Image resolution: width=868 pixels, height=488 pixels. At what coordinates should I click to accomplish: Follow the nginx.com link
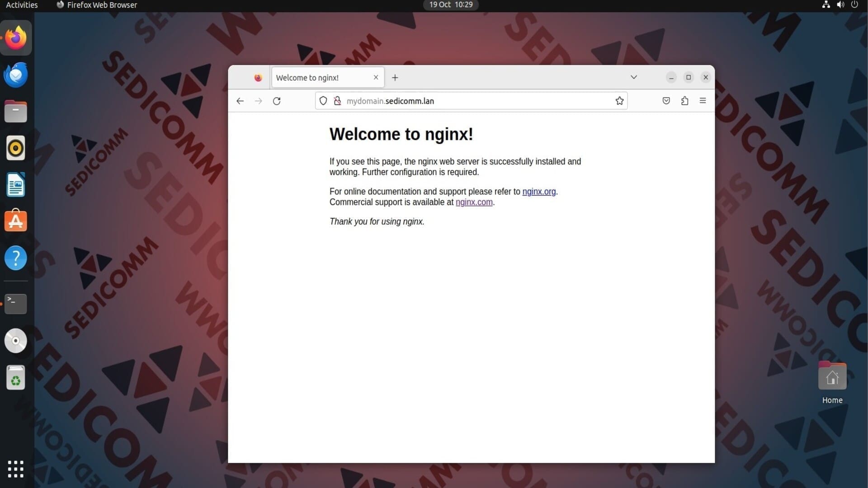click(x=474, y=202)
